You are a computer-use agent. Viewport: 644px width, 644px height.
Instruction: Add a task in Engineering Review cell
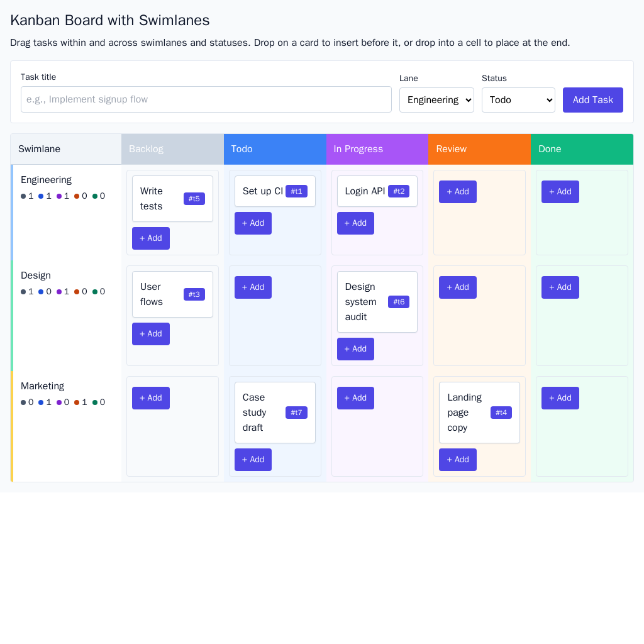[458, 192]
